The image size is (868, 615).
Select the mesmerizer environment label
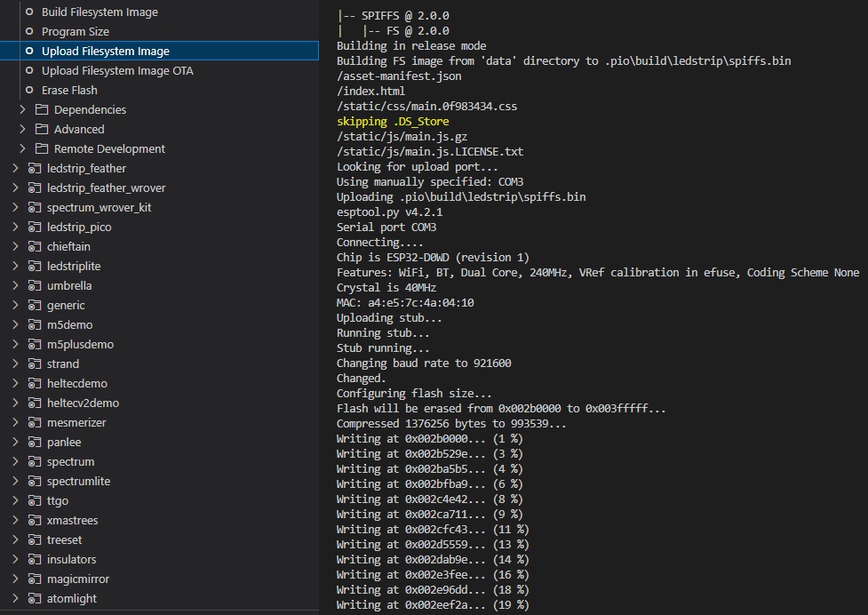76,422
